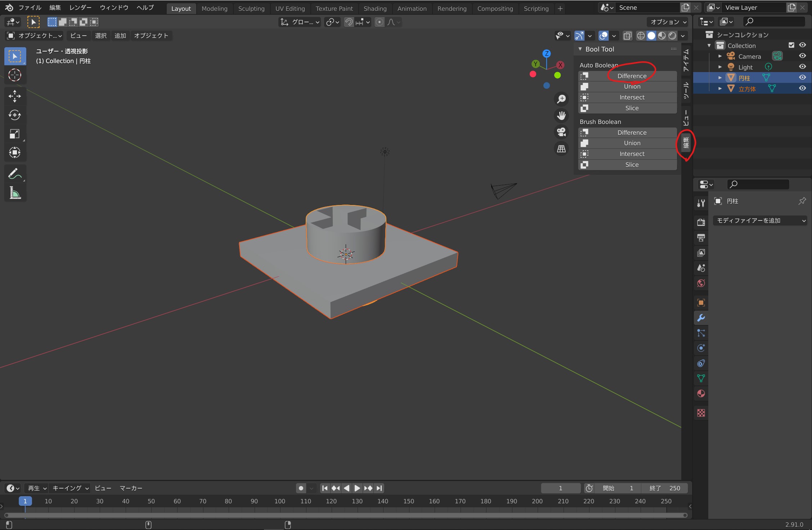This screenshot has height=530, width=812.
Task: Select the Annotate pencil tool
Action: (15, 174)
